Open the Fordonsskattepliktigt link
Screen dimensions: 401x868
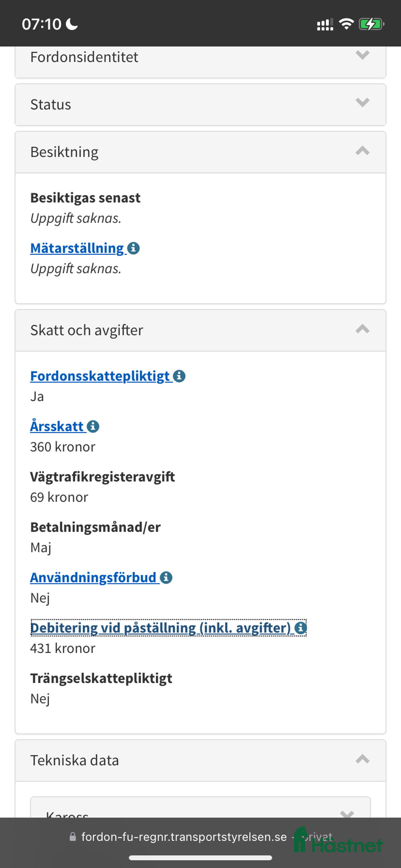coord(100,376)
